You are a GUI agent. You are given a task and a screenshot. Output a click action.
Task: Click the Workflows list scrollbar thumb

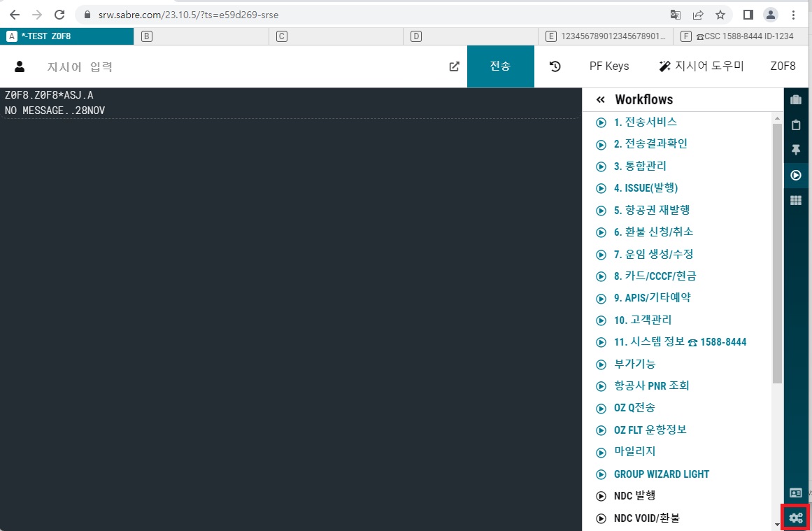tap(777, 253)
